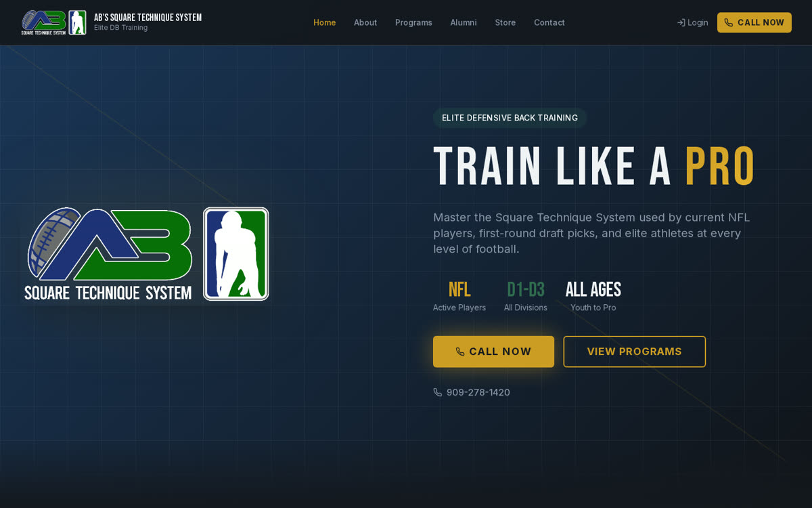Click the AB logo in the header
Viewport: 812px width, 508px height.
(44, 22)
